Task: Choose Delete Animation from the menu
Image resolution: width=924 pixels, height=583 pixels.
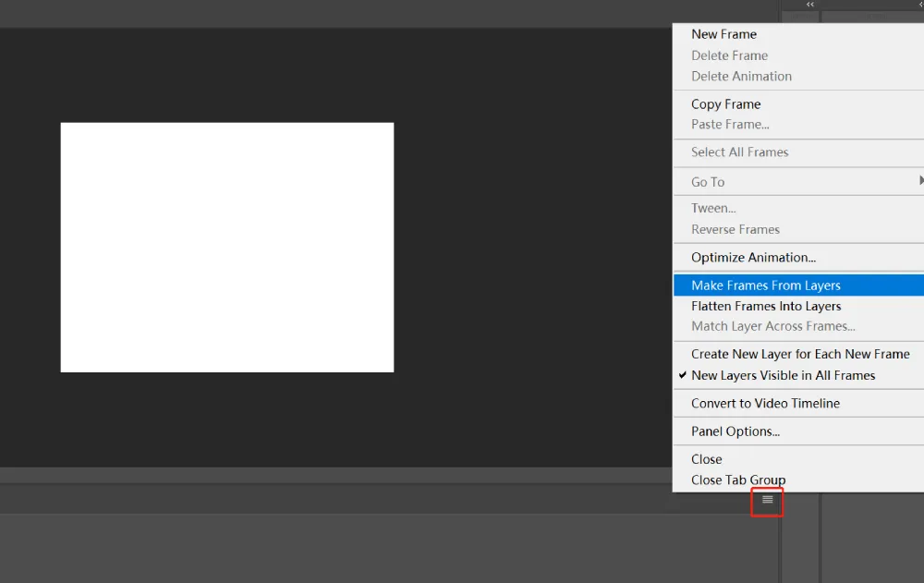Action: click(x=741, y=76)
